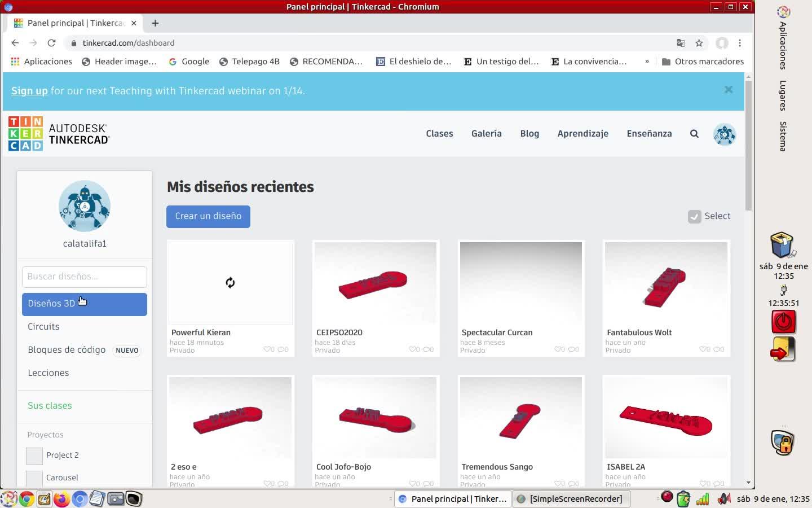812x508 pixels.
Task: Open the Tremendous Sango design thumbnail
Action: 521,418
